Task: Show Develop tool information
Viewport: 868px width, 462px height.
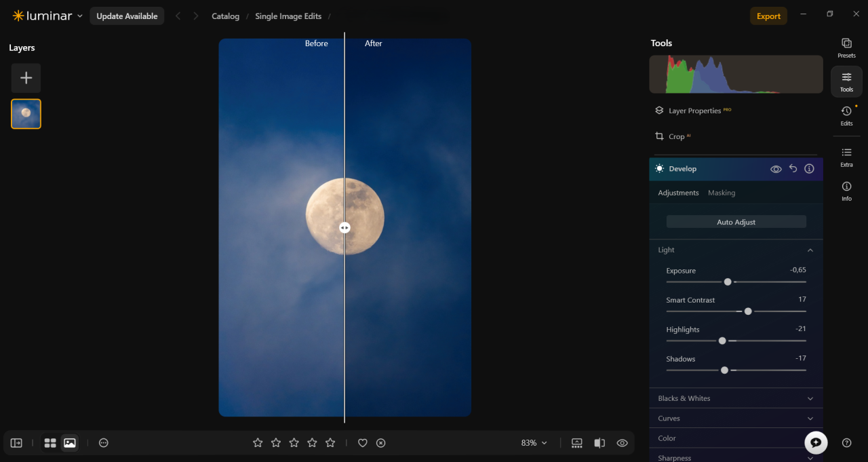Action: (x=809, y=168)
